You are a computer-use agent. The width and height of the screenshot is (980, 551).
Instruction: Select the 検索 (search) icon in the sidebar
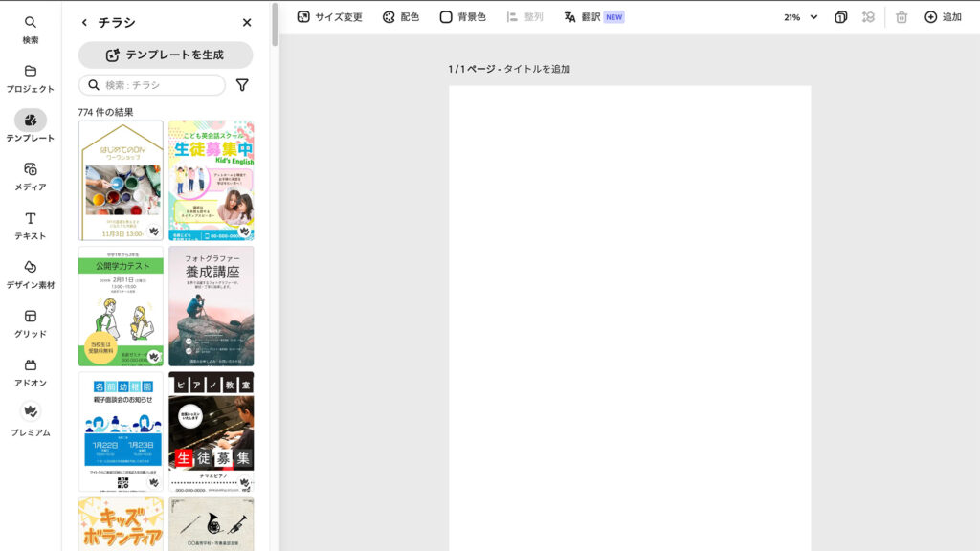(x=32, y=29)
